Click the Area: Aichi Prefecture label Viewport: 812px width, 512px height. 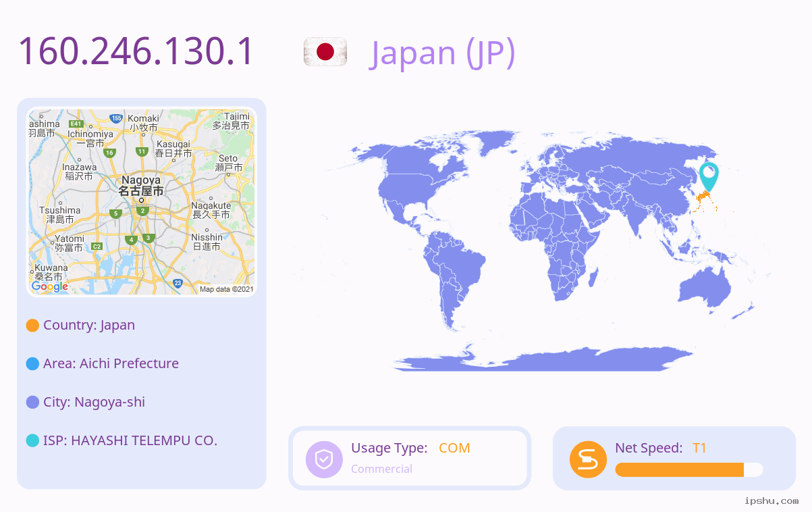111,363
